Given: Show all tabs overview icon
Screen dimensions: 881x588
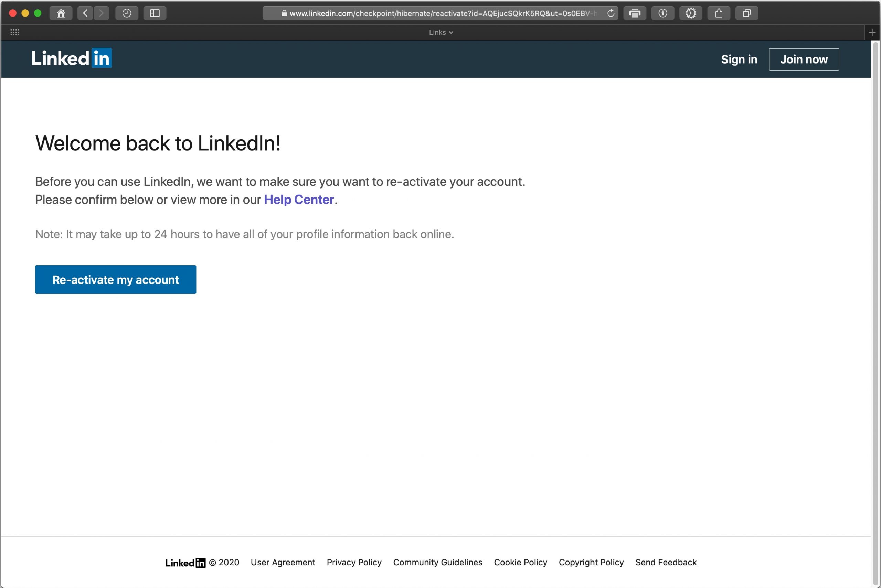Looking at the screenshot, I should [747, 13].
